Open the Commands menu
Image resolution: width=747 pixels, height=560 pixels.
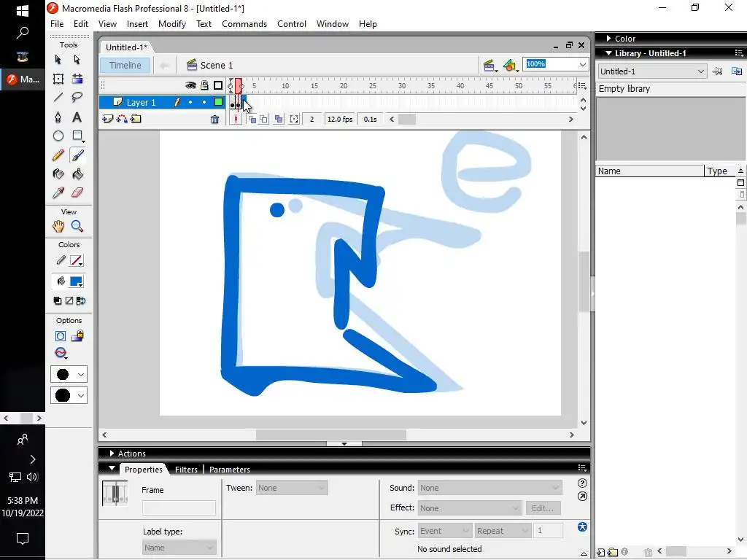(244, 24)
